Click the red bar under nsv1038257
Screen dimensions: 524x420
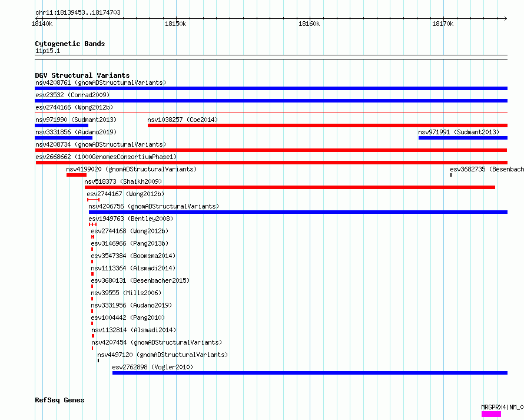(x=327, y=125)
